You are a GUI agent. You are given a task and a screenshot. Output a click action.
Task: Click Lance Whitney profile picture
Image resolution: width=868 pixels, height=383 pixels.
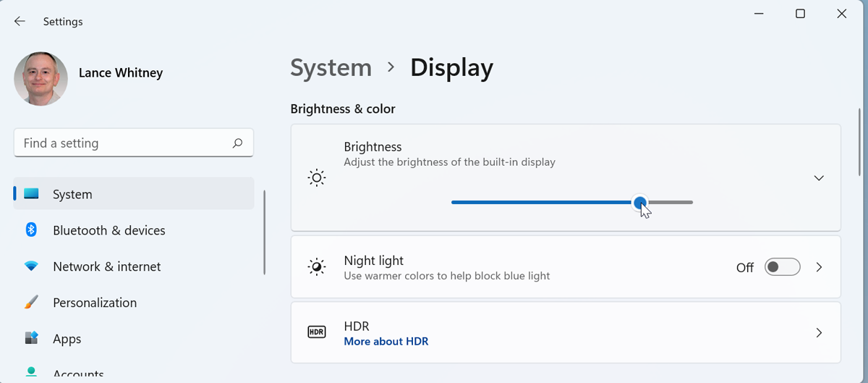pyautogui.click(x=41, y=78)
